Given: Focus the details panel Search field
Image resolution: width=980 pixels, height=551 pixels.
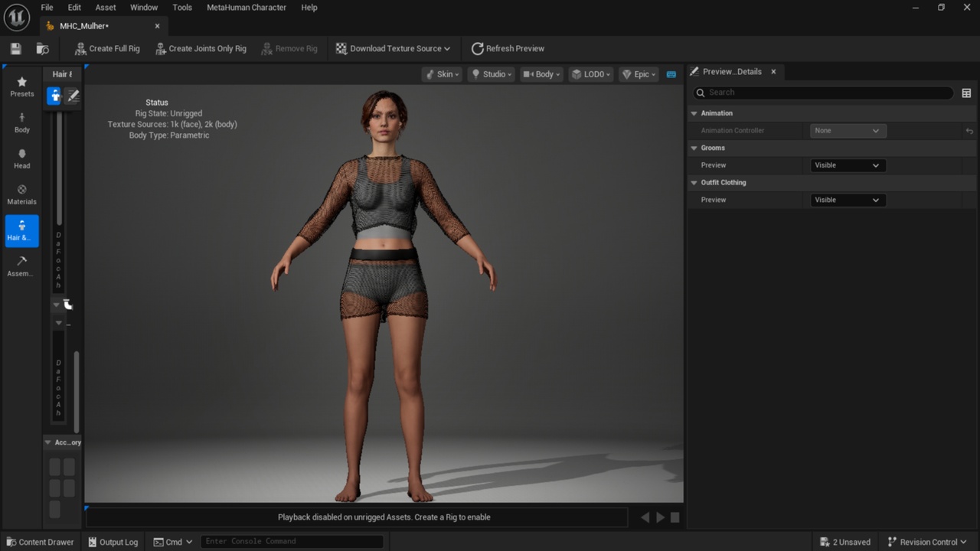Looking at the screenshot, I should click(824, 93).
